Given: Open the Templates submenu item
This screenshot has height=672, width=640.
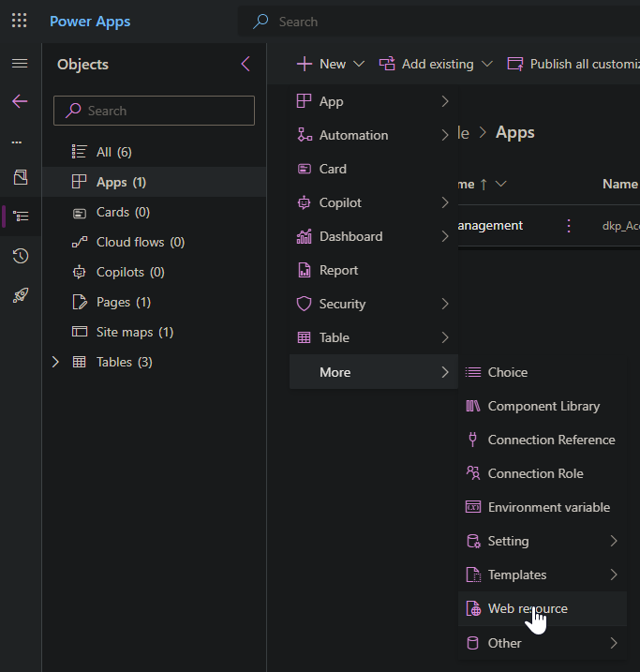Looking at the screenshot, I should (543, 575).
